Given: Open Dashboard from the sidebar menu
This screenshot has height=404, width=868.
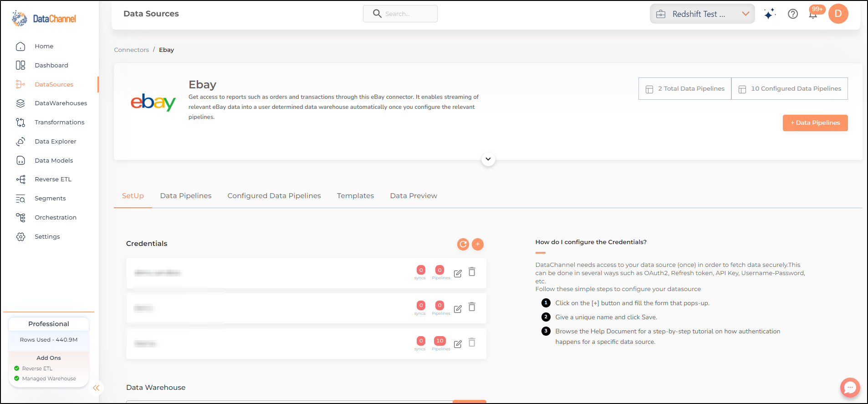Looking at the screenshot, I should pos(51,66).
